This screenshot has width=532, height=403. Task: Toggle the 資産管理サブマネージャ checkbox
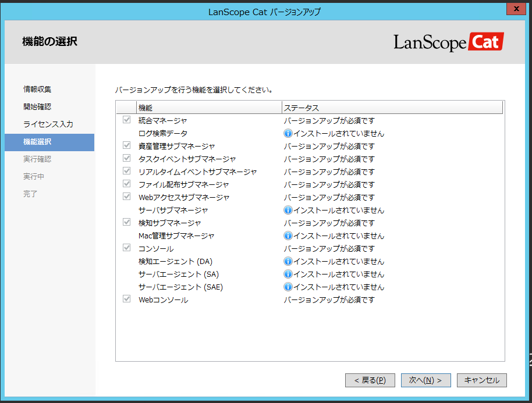click(x=126, y=146)
